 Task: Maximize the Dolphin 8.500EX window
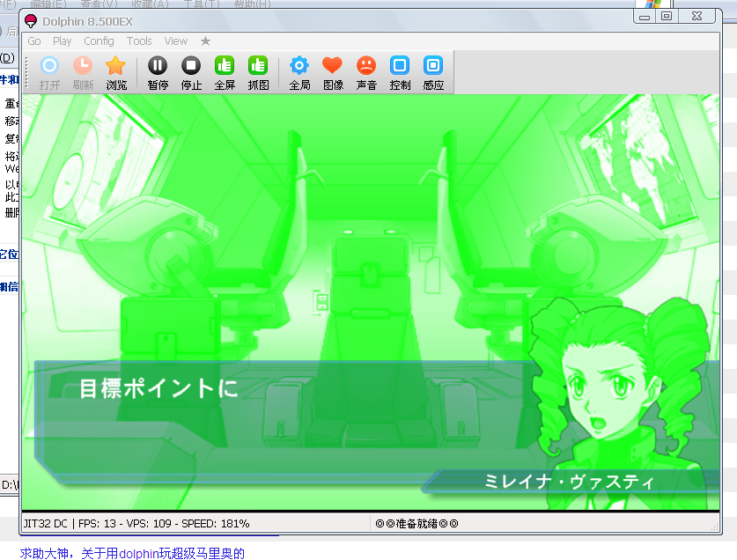[x=667, y=16]
